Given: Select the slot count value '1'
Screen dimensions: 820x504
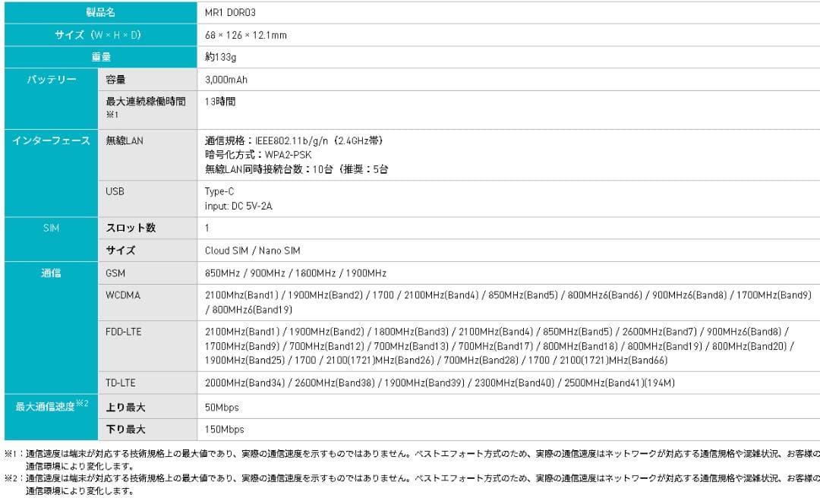Looking at the screenshot, I should point(207,228).
